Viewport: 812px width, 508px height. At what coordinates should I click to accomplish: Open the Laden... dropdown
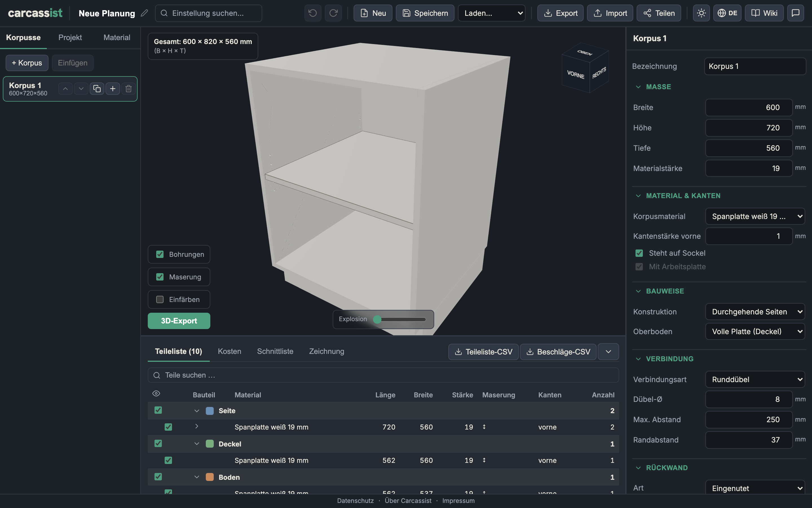tap(491, 13)
